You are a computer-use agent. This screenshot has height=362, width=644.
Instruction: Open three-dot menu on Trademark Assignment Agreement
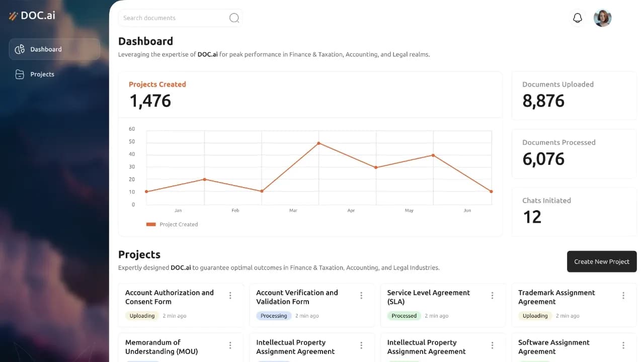click(623, 296)
